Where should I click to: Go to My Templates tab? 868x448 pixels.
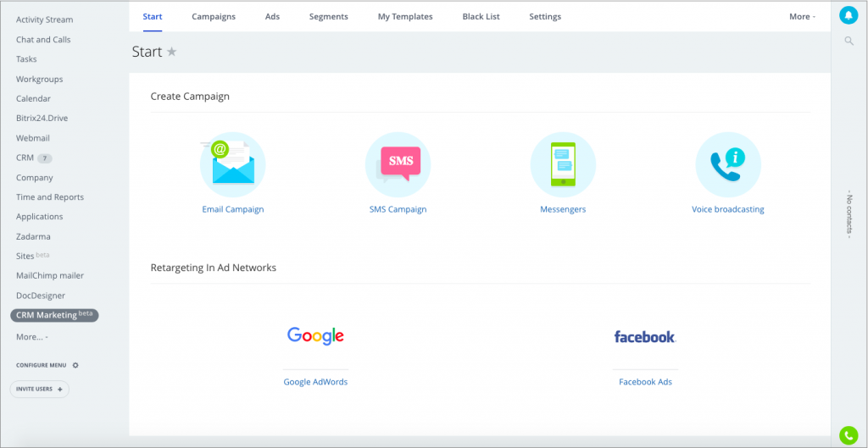pos(405,17)
